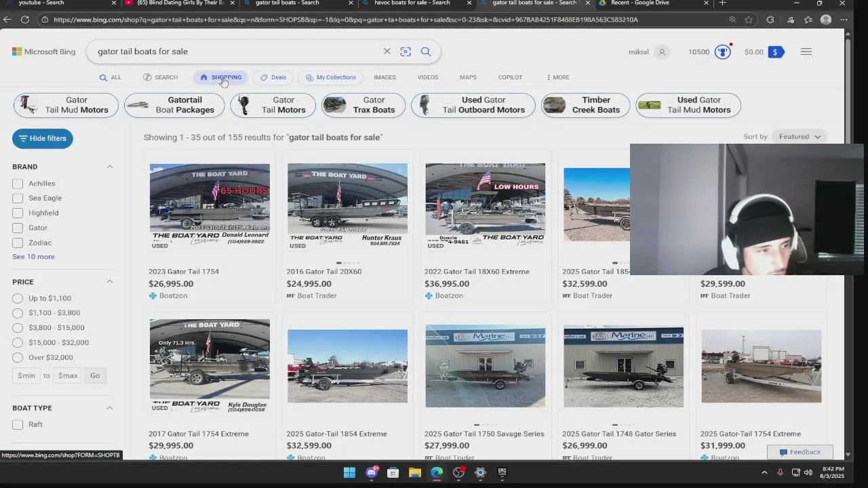Open browser extensions icon

[x=770, y=20]
